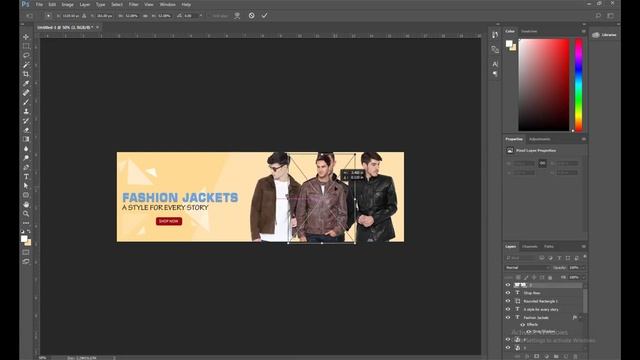The image size is (640, 360).
Task: Select the Lasso tool
Action: (x=26, y=56)
